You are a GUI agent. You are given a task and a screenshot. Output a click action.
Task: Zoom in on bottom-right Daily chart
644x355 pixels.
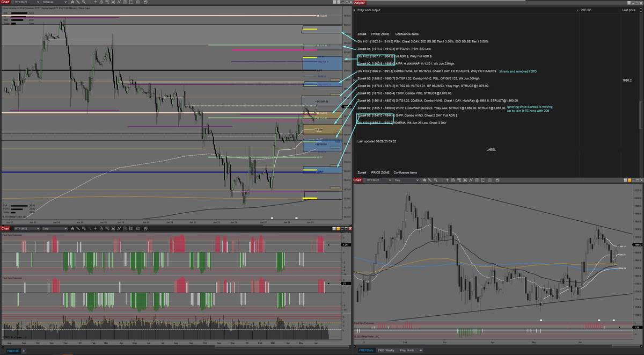pyautogui.click(x=436, y=180)
